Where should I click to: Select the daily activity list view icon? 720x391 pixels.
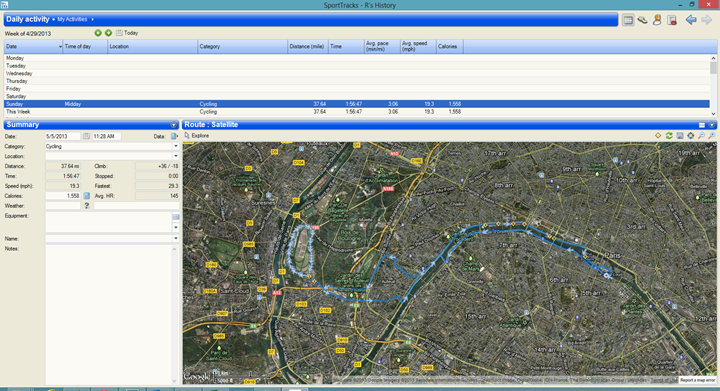[x=628, y=20]
